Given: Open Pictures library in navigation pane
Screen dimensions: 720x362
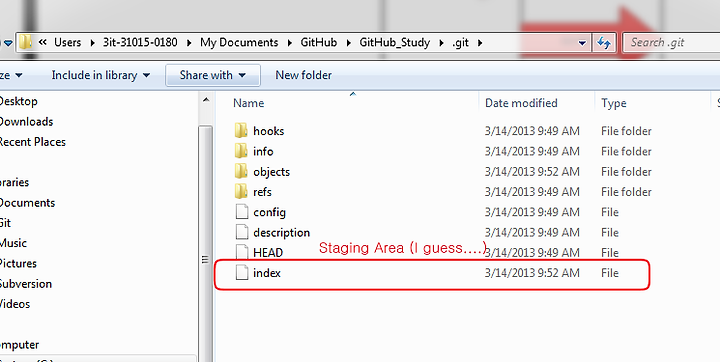Looking at the screenshot, I should point(18,263).
